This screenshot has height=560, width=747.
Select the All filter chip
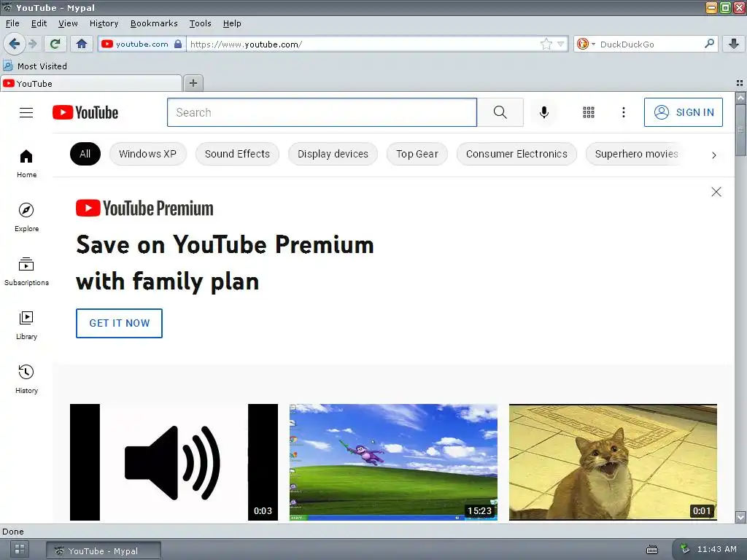pyautogui.click(x=85, y=154)
